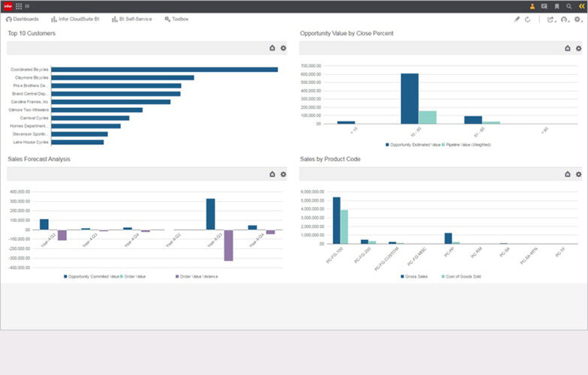Refresh the dashboard with reload icon
This screenshot has width=588, height=375.
click(528, 19)
